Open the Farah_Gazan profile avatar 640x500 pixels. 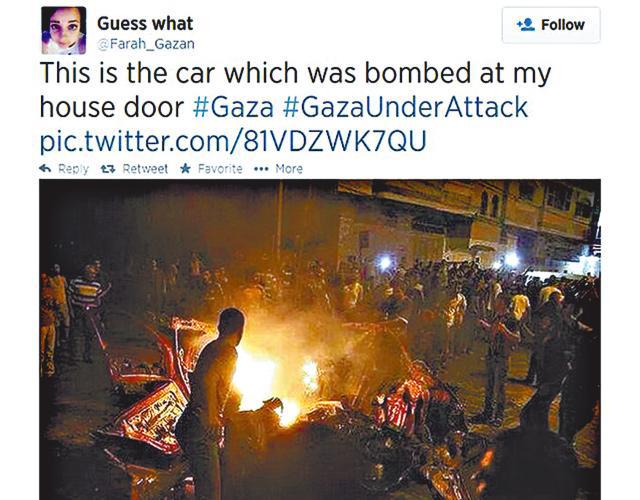[64, 30]
